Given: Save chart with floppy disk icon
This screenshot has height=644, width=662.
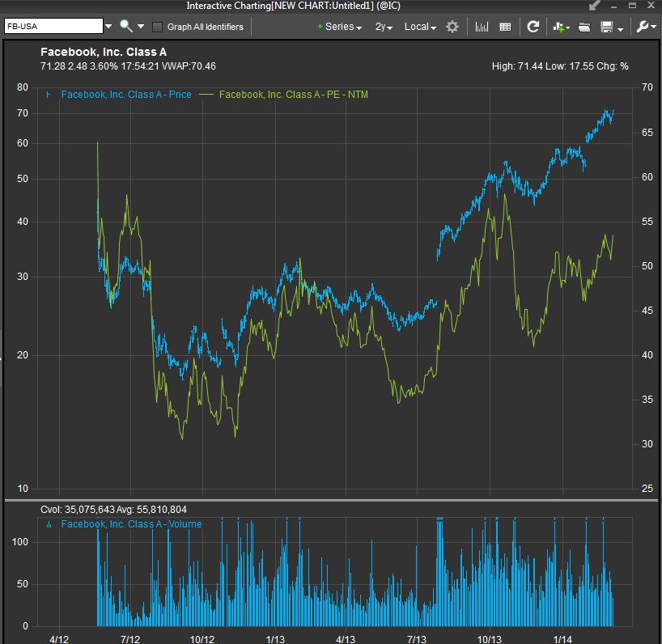Looking at the screenshot, I should pos(607,27).
